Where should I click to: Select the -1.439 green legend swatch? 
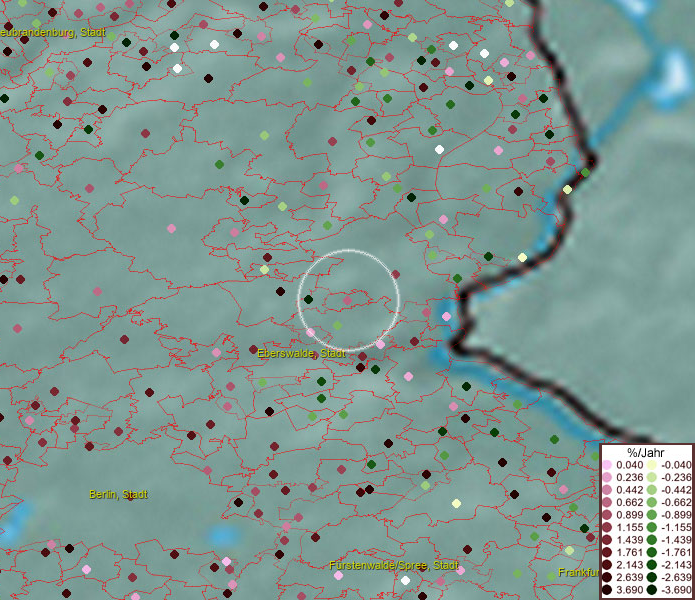[652, 540]
